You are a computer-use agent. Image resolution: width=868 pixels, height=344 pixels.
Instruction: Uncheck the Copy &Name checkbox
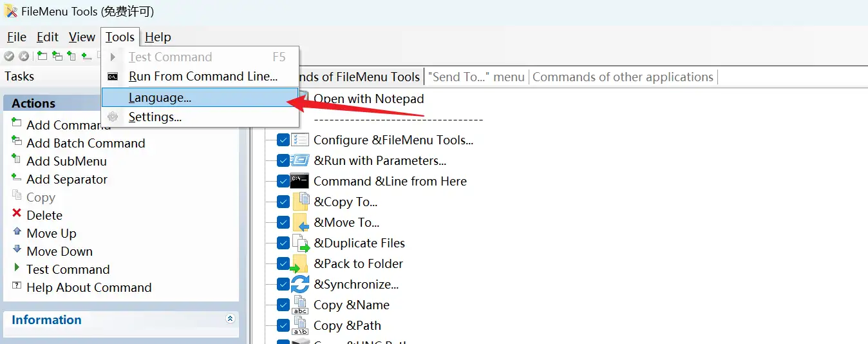tap(283, 305)
